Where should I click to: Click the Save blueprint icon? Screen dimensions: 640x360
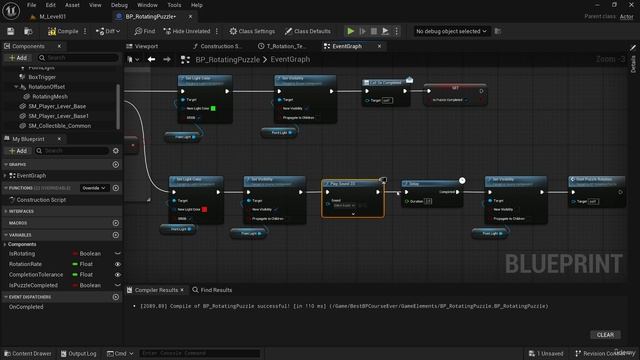pos(11,31)
